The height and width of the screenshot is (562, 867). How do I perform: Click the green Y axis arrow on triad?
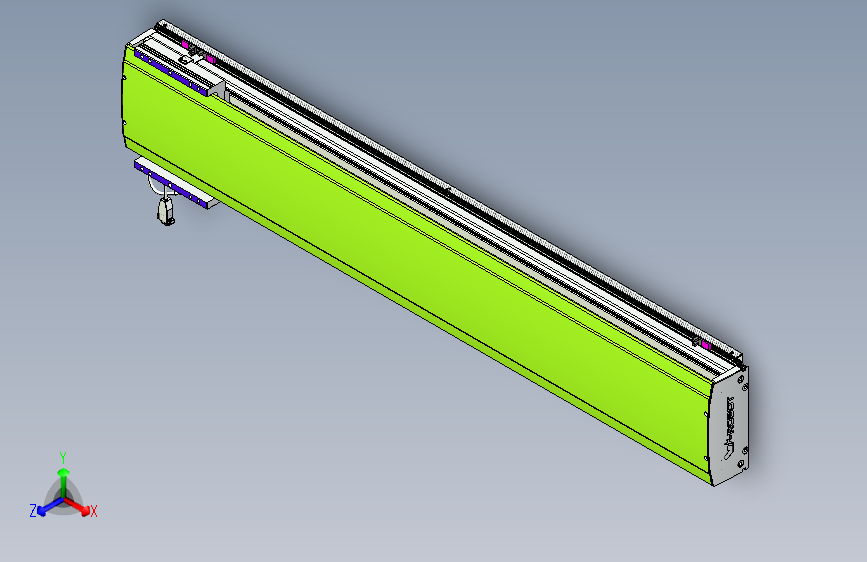(64, 481)
